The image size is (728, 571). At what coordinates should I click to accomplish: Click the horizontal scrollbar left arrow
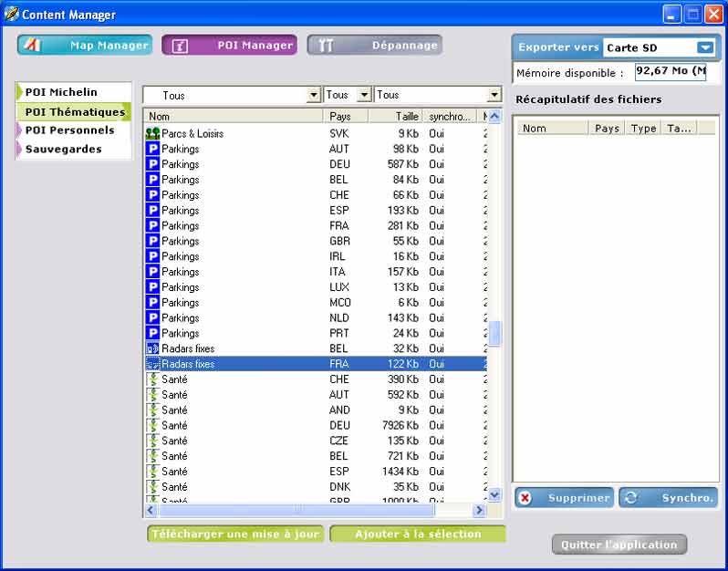[x=151, y=511]
